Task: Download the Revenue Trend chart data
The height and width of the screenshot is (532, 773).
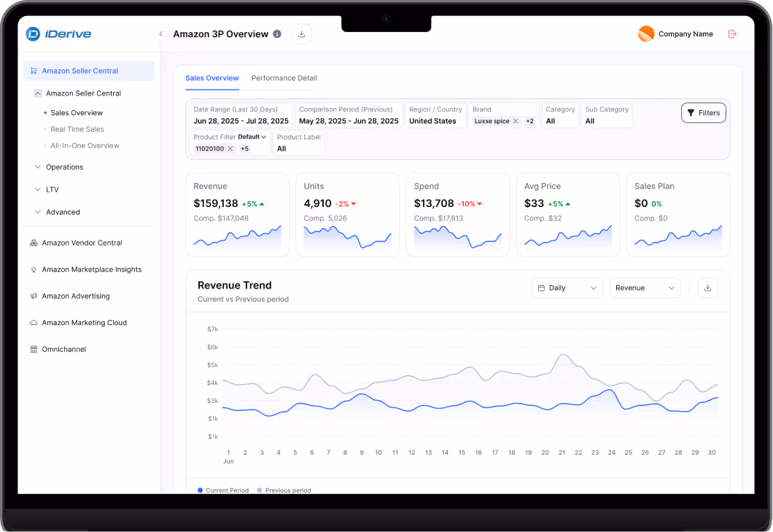Action: [707, 288]
